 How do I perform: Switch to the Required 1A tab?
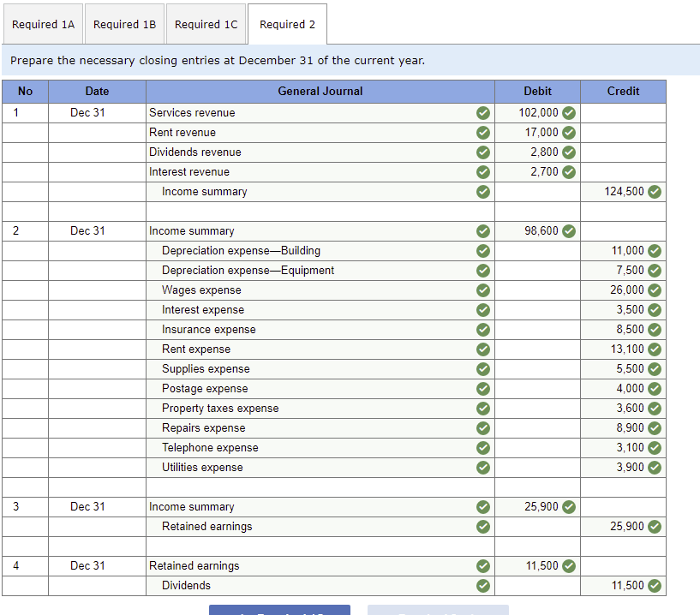(43, 24)
